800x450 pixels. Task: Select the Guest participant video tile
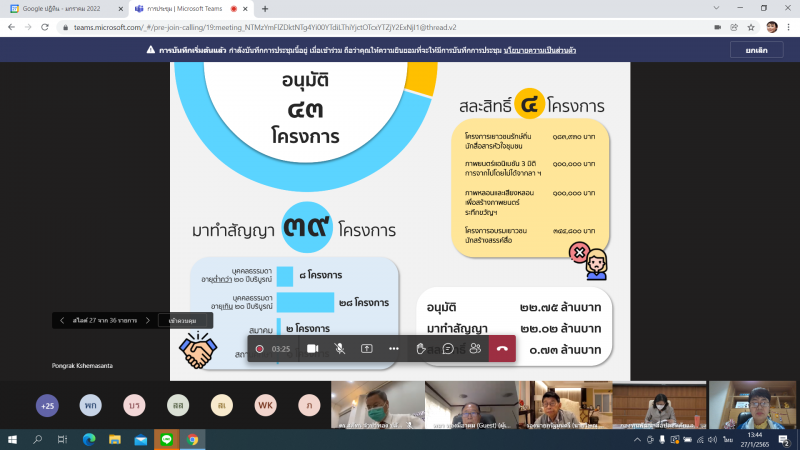point(471,405)
